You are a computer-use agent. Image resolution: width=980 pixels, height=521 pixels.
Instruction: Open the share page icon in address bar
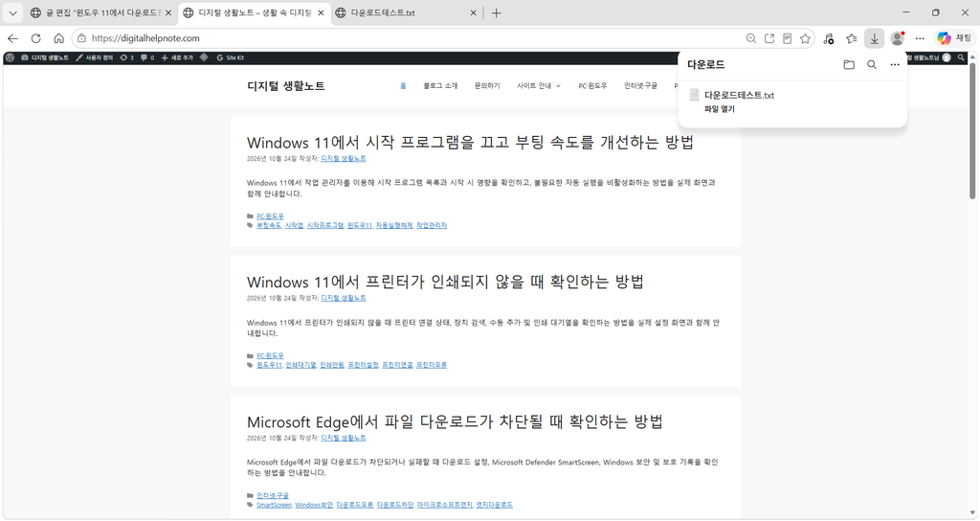coord(769,38)
